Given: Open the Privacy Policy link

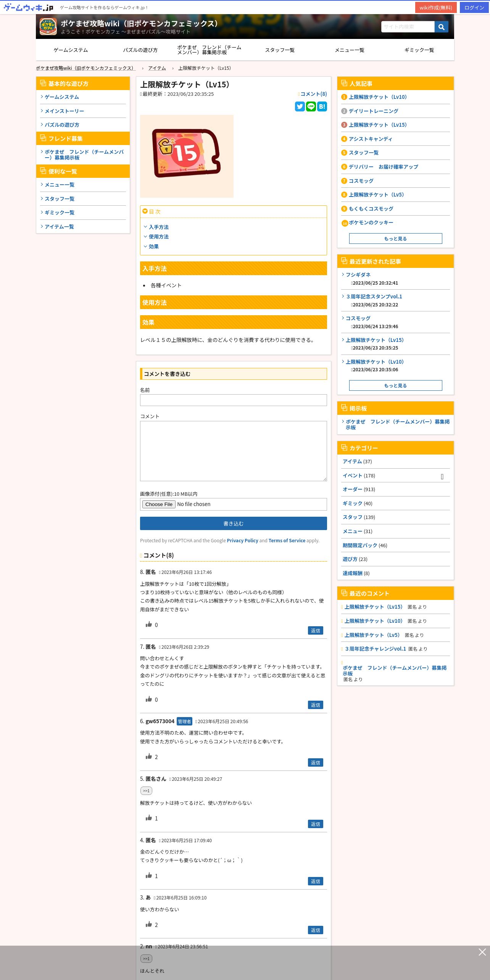Looking at the screenshot, I should [x=242, y=540].
